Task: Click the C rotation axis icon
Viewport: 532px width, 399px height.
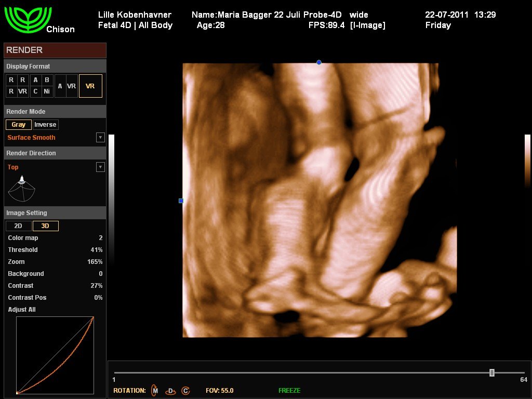Action: [185, 390]
